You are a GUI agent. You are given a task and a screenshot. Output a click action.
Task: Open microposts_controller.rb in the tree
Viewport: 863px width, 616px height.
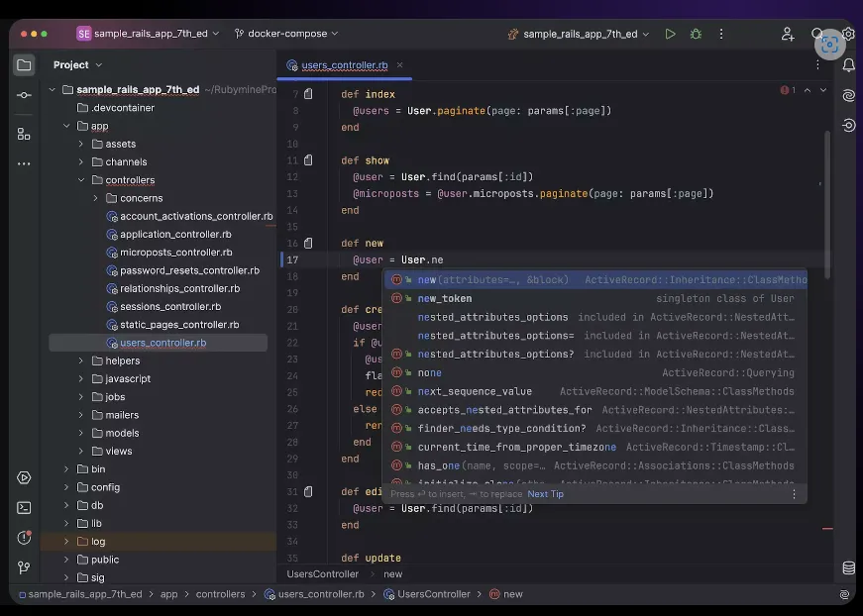click(169, 253)
